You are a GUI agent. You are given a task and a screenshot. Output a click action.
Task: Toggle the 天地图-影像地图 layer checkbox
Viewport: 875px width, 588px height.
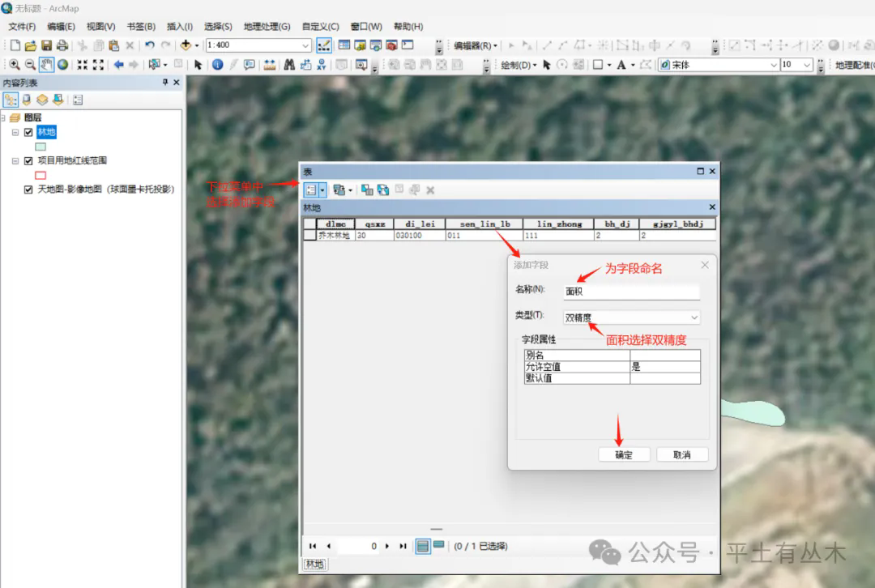coord(29,189)
